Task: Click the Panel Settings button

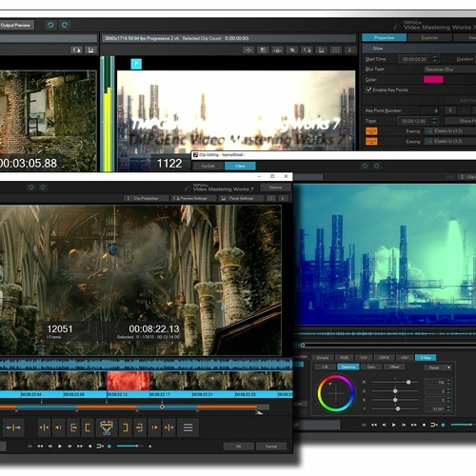Action: point(241,198)
